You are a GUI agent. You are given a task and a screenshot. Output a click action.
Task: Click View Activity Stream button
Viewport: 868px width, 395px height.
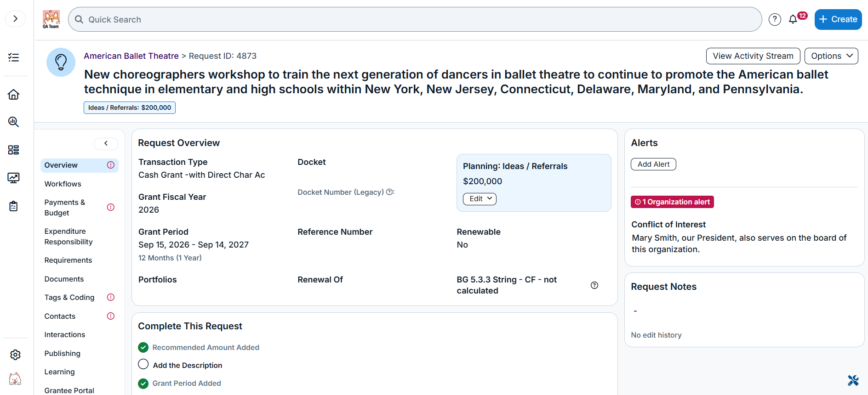(753, 56)
